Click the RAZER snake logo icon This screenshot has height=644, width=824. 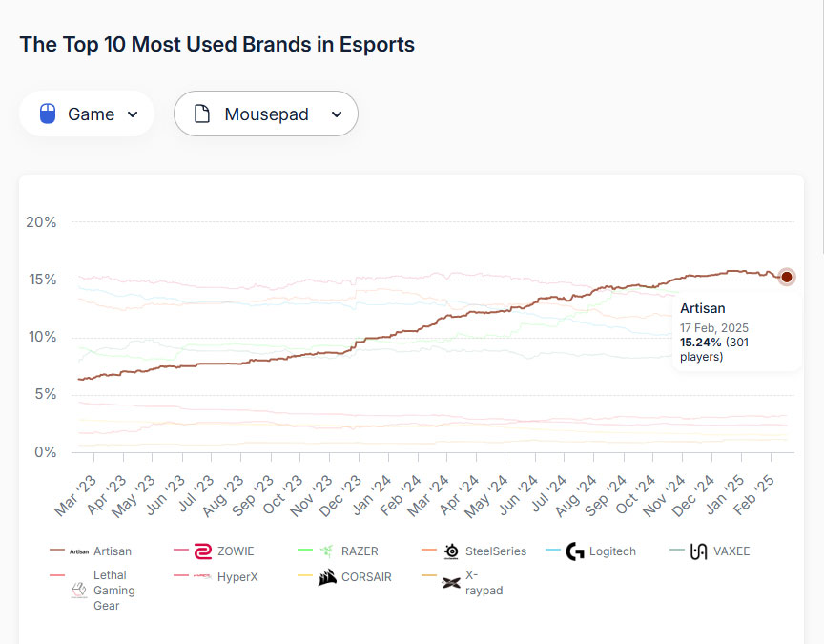pyautogui.click(x=327, y=551)
